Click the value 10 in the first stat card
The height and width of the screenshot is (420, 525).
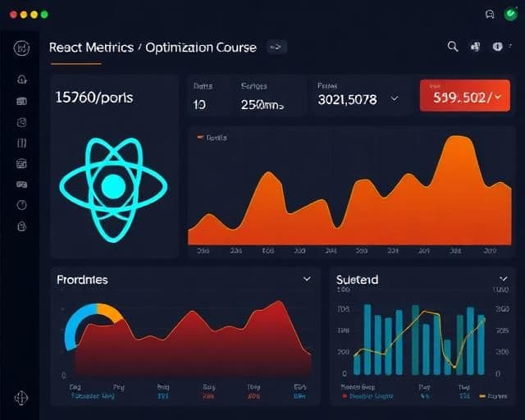click(199, 105)
